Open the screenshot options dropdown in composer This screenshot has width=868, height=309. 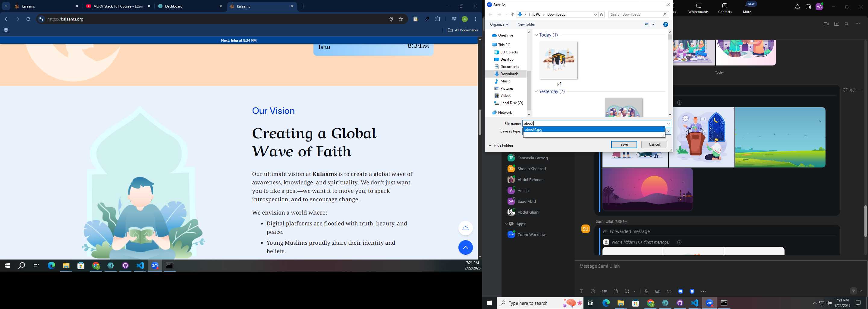634,291
